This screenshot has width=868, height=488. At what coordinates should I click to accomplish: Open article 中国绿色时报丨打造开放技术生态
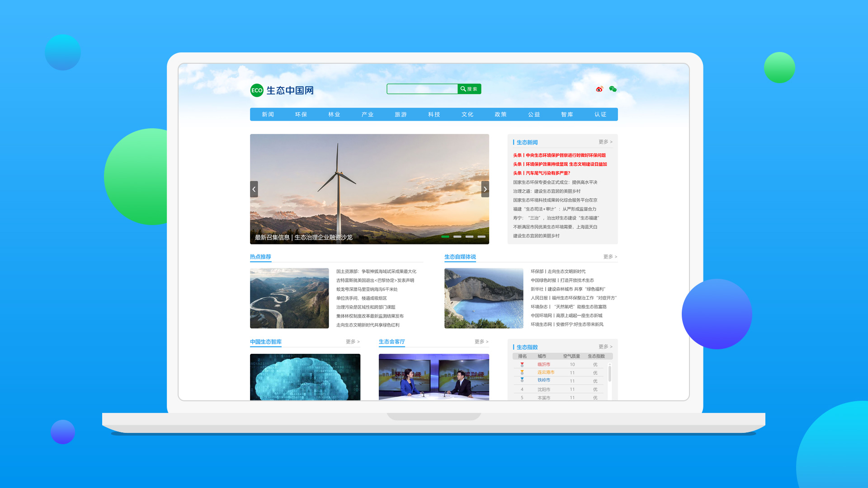click(x=562, y=281)
